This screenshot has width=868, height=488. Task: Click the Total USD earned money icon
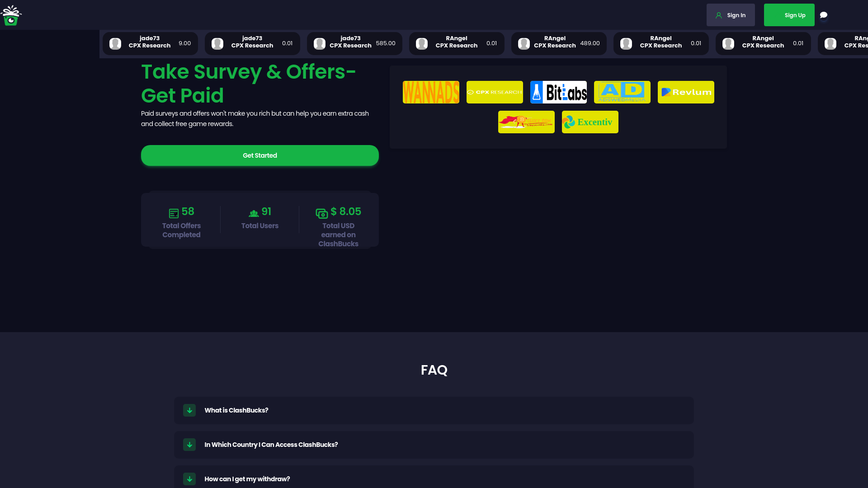321,213
